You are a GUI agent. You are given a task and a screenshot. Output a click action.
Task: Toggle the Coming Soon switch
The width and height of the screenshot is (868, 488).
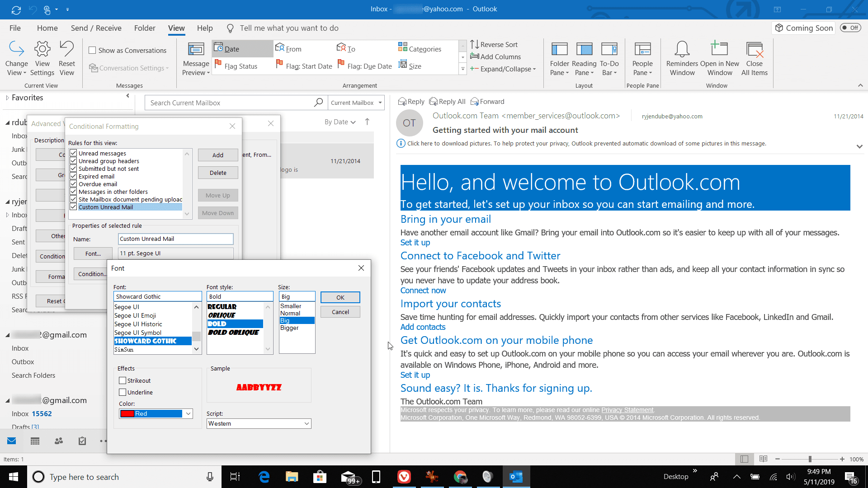850,28
